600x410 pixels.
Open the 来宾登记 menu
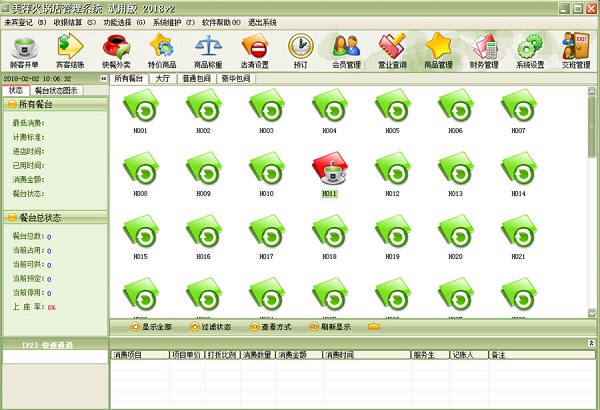[x=25, y=23]
